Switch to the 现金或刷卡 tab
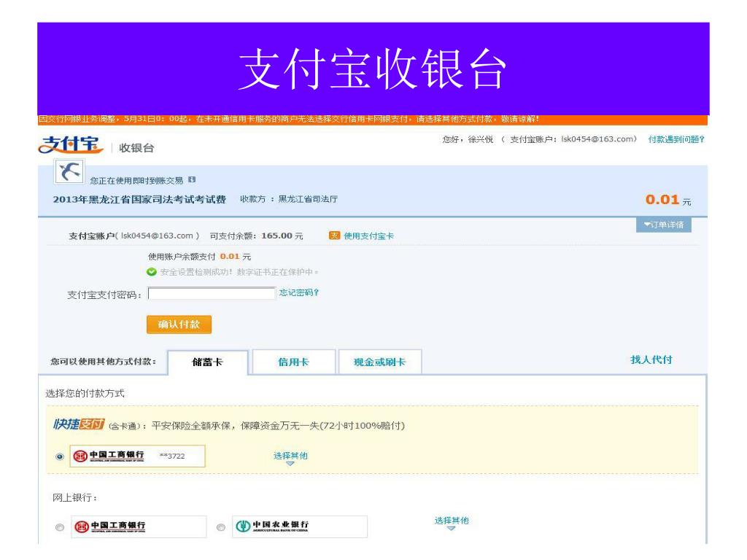The image size is (747, 560). click(x=379, y=362)
